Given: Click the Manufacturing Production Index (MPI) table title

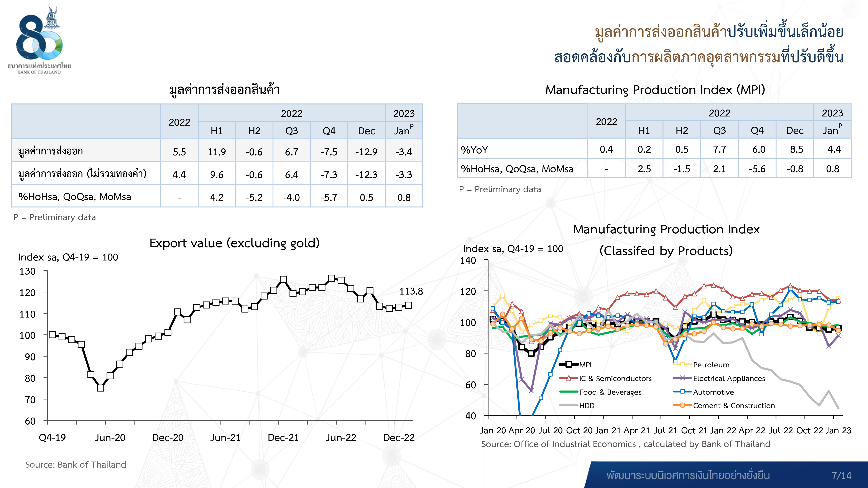Looking at the screenshot, I should pos(655,90).
